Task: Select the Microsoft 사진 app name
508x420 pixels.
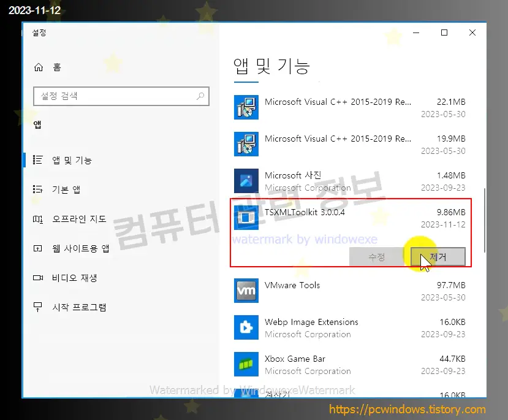Action: (x=293, y=175)
